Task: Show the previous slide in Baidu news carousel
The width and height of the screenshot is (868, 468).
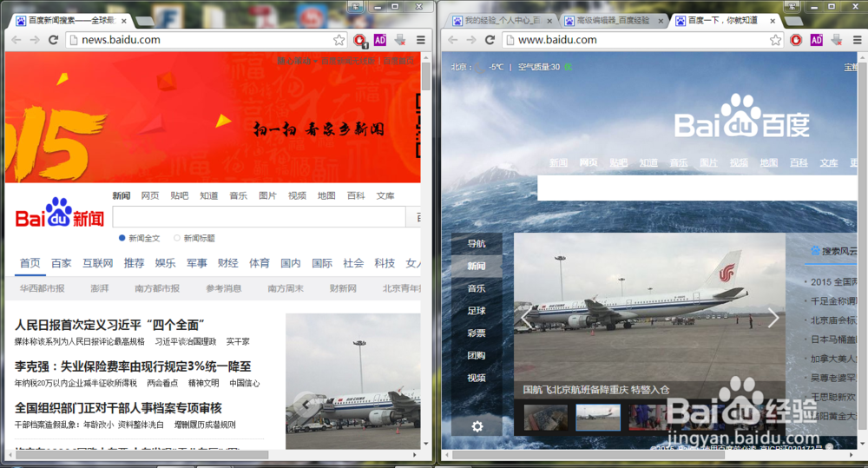Action: pyautogui.click(x=527, y=317)
